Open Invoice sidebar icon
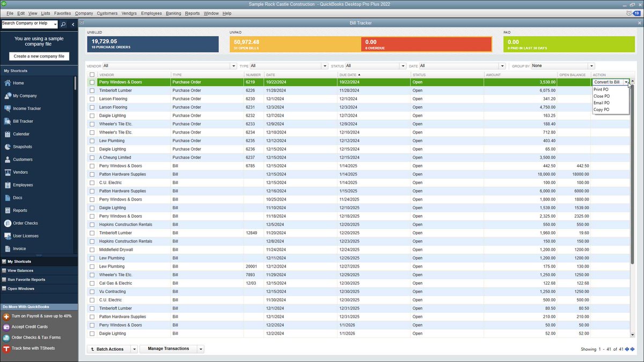The width and height of the screenshot is (644, 362). (8, 249)
